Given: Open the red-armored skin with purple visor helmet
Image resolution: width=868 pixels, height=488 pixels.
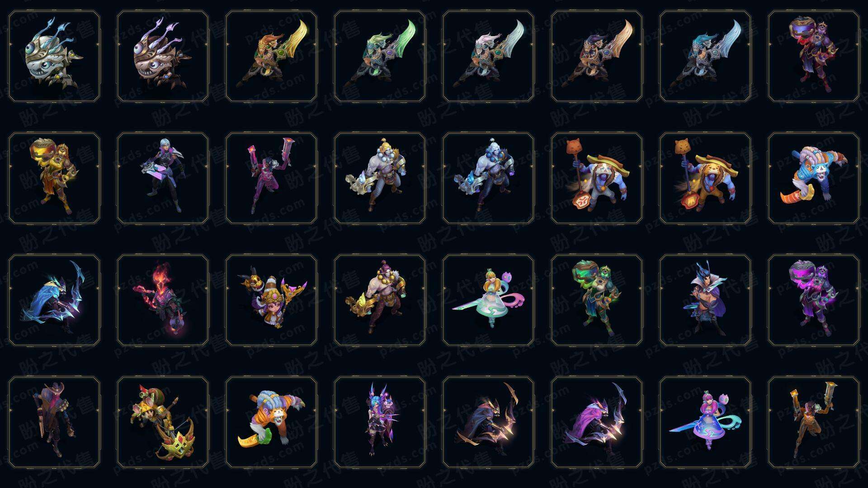Looking at the screenshot, I should click(814, 56).
